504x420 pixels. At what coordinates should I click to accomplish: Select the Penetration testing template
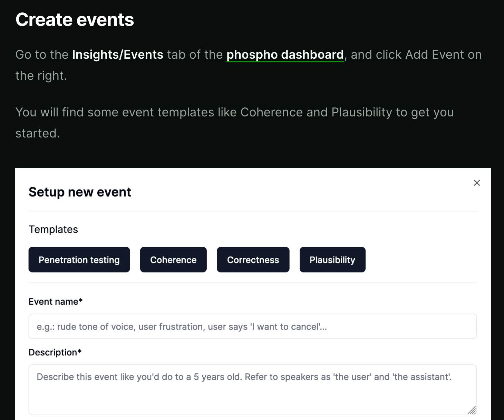tap(79, 260)
